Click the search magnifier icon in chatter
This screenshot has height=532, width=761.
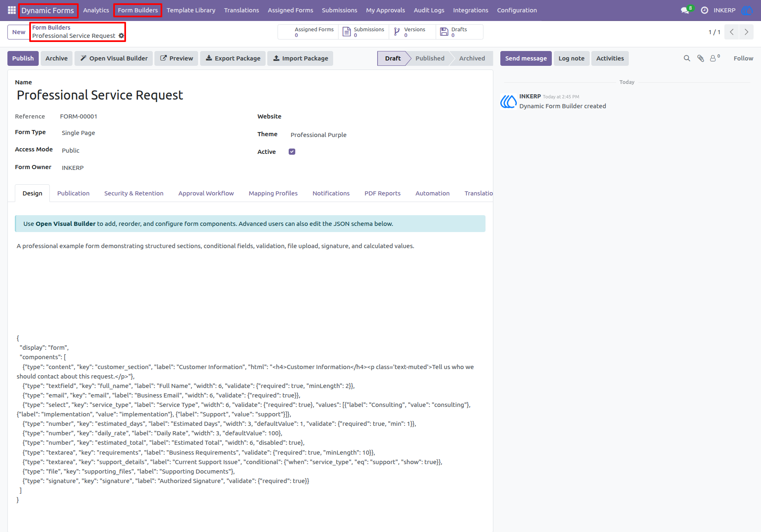pyautogui.click(x=687, y=58)
